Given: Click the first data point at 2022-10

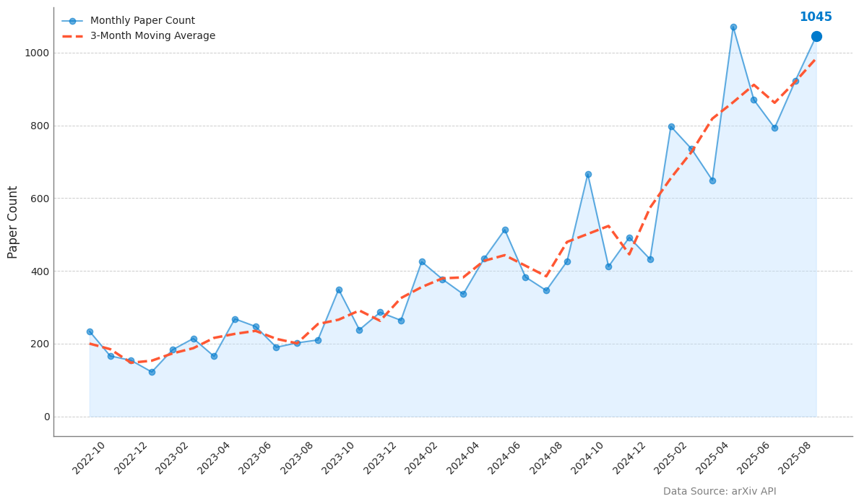Looking at the screenshot, I should tap(90, 331).
